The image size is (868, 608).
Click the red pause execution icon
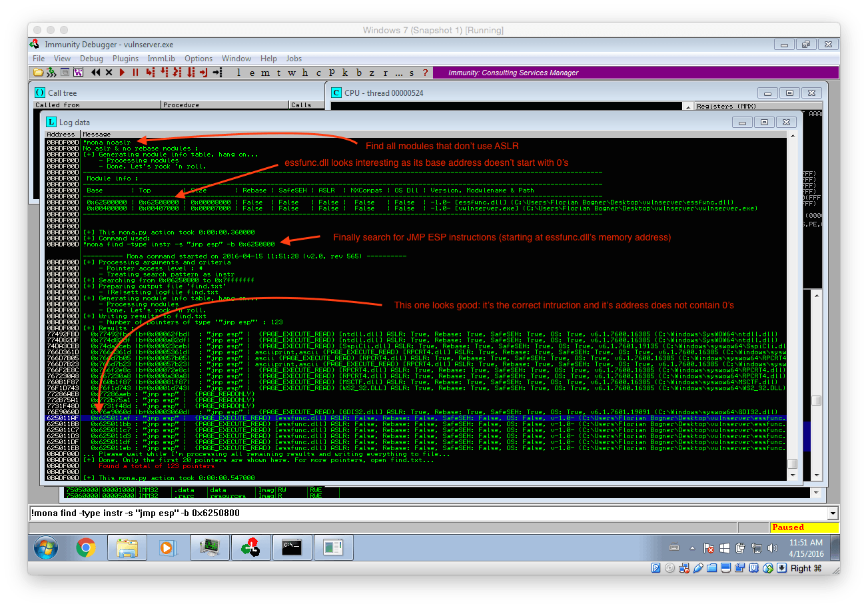click(135, 72)
